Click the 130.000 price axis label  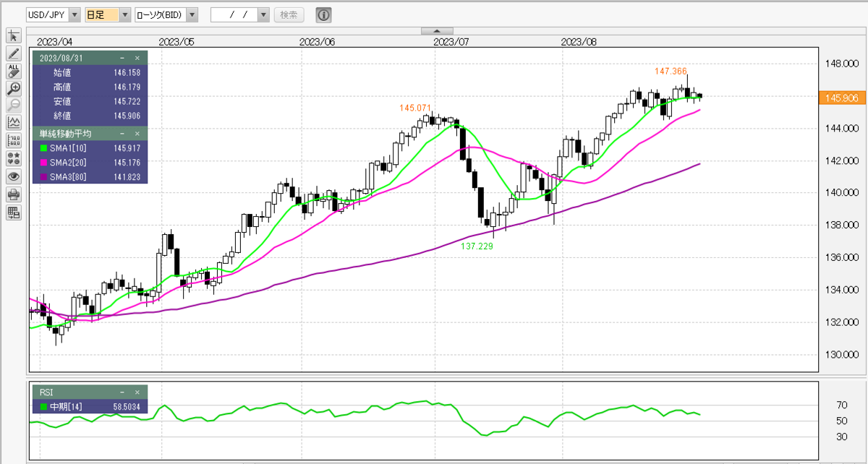click(841, 355)
